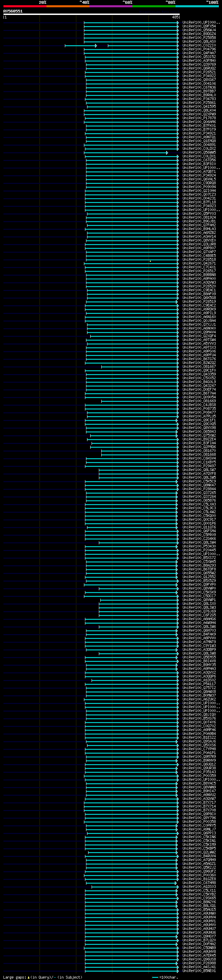The image size is (222, 980).
Task: Open hit UniRef100_P25858
Action: pyautogui.click(x=199, y=38)
